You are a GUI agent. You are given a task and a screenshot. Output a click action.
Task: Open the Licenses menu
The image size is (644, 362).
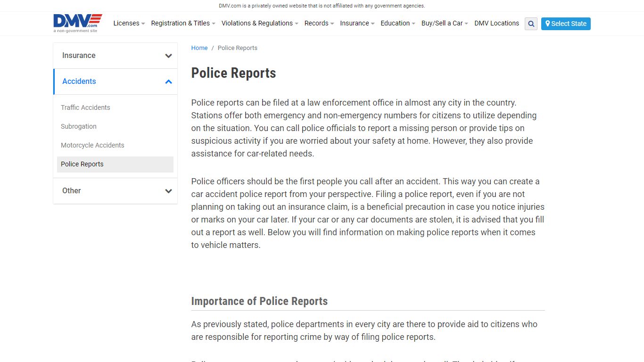click(129, 23)
